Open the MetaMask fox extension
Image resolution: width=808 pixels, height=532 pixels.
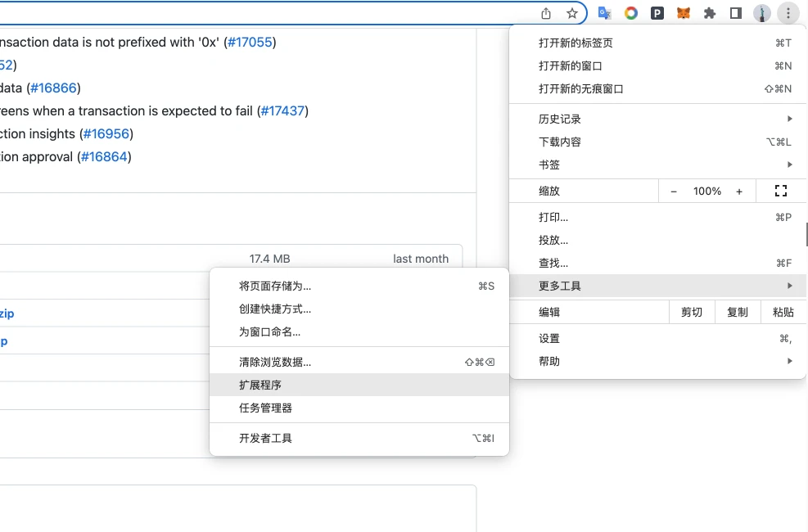pos(683,13)
